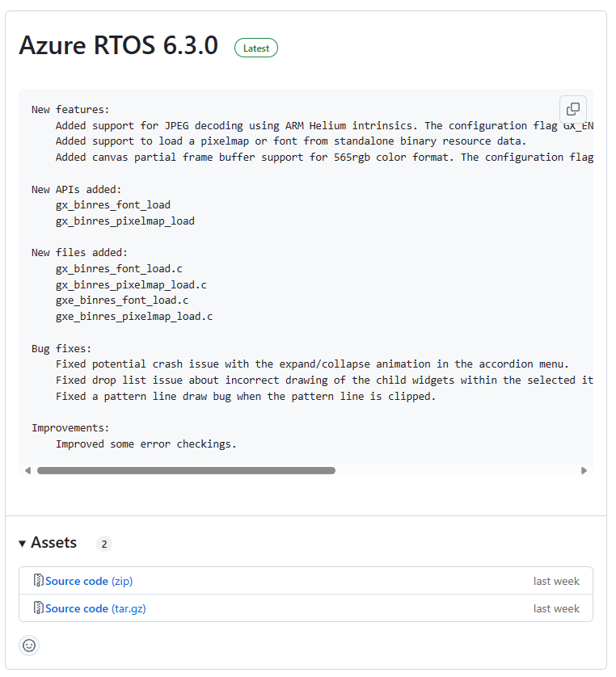Click the horizontal scrollbar thumb under release notes
The image size is (616, 677).
point(186,471)
